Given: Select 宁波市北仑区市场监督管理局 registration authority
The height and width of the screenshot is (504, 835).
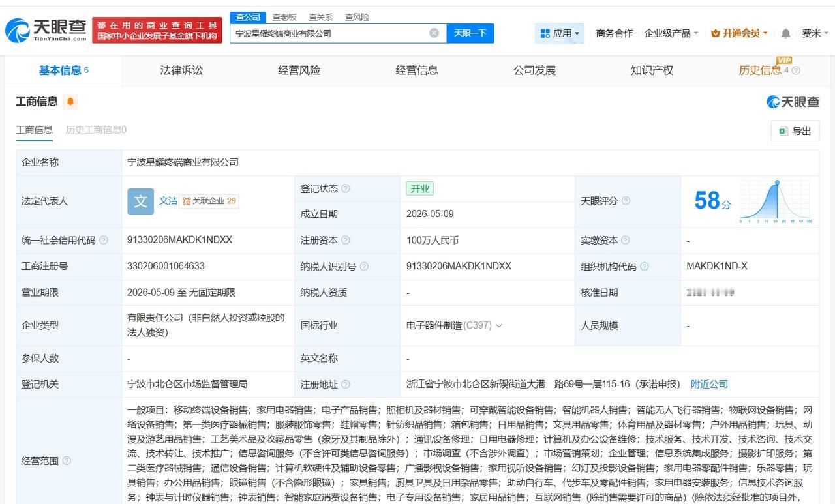Looking at the screenshot, I should tap(187, 384).
